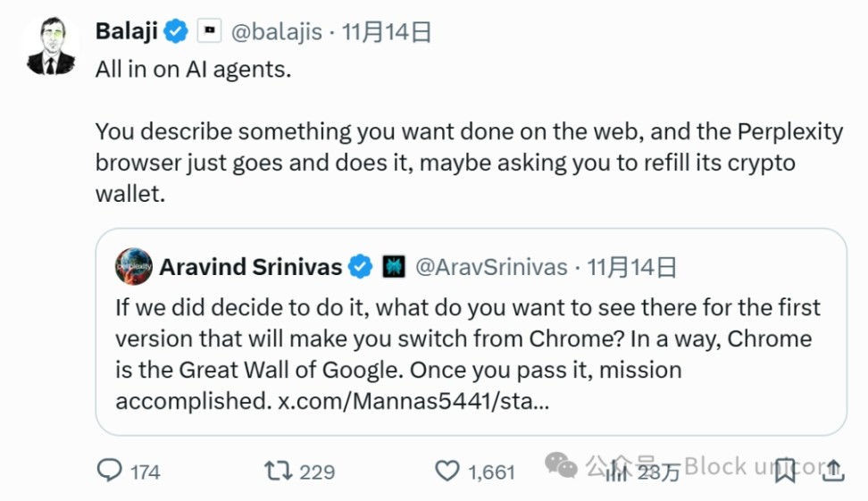The image size is (868, 501).
Task: Click the flag affiliate badge beside Balaji
Action: click(x=210, y=31)
